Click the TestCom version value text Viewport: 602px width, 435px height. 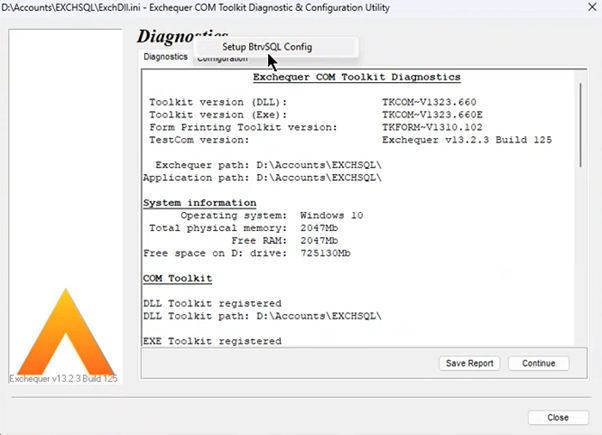pyautogui.click(x=467, y=140)
